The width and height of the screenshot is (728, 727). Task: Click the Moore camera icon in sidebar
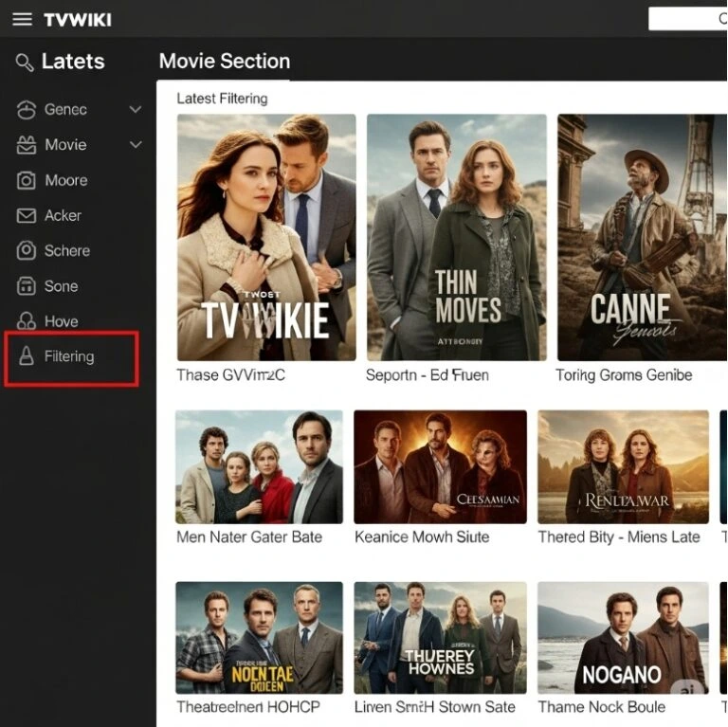[x=27, y=180]
